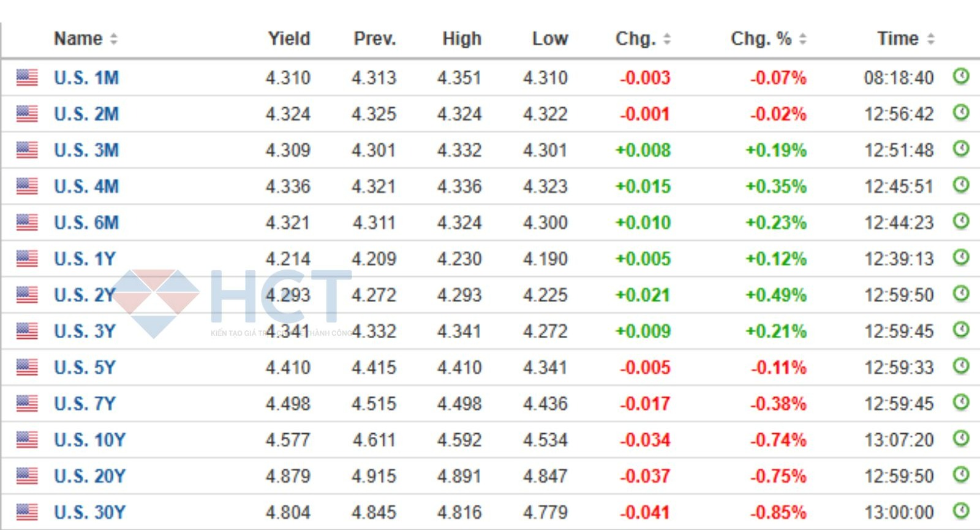
Task: Open the U.S. 7Y bond link
Action: click(85, 404)
